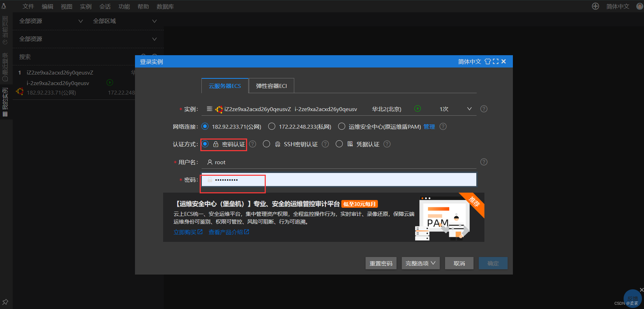Select 运维安全中心 network radio
This screenshot has width=644, height=309.
tap(341, 126)
